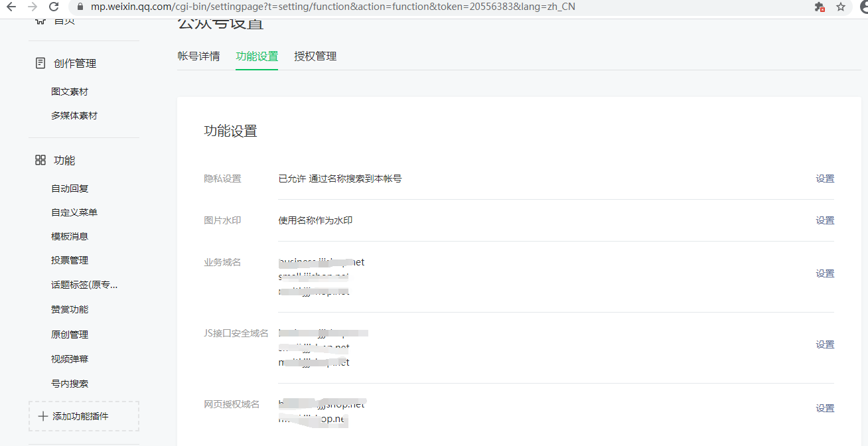868x446 pixels.
Task: Click 设置 link for 隐私设置
Action: [825, 179]
